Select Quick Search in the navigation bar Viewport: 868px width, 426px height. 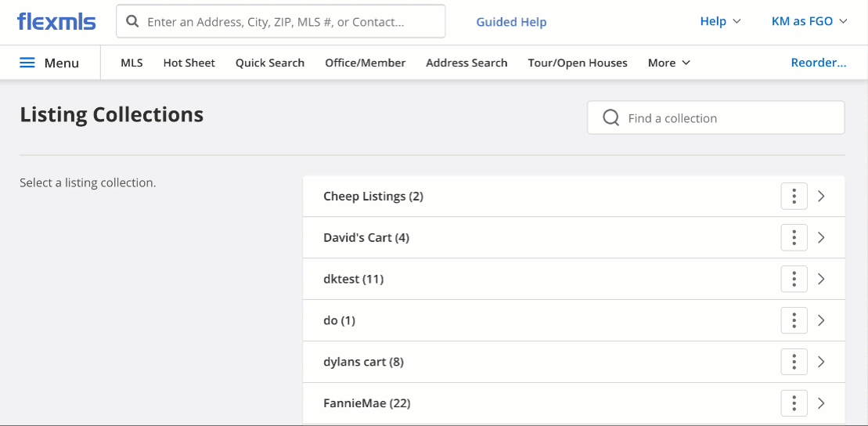(269, 63)
